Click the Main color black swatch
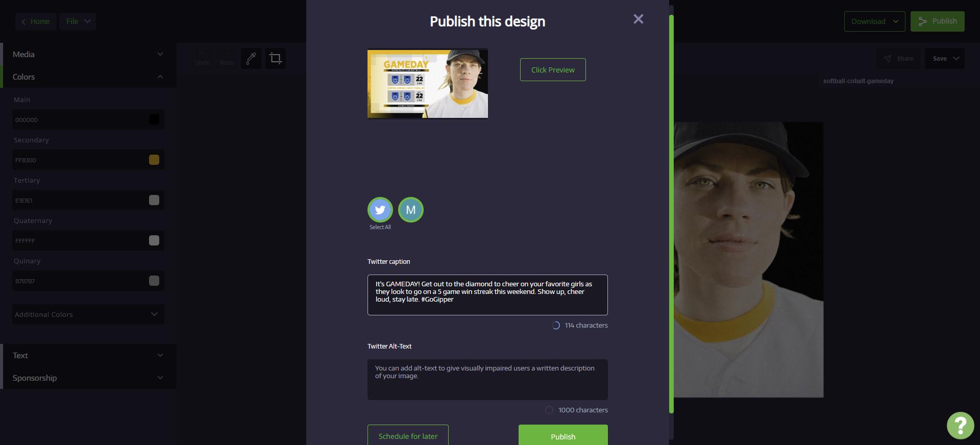This screenshot has width=980, height=445. tap(154, 119)
